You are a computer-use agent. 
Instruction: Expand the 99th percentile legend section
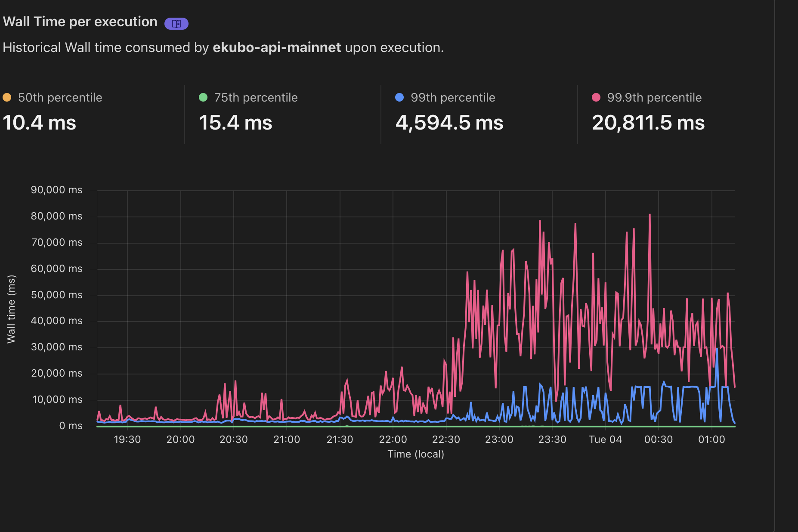(x=454, y=97)
